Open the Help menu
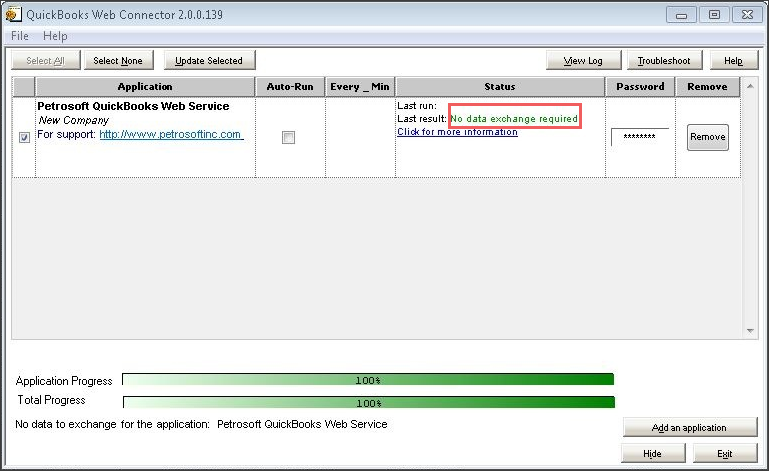 pos(55,36)
